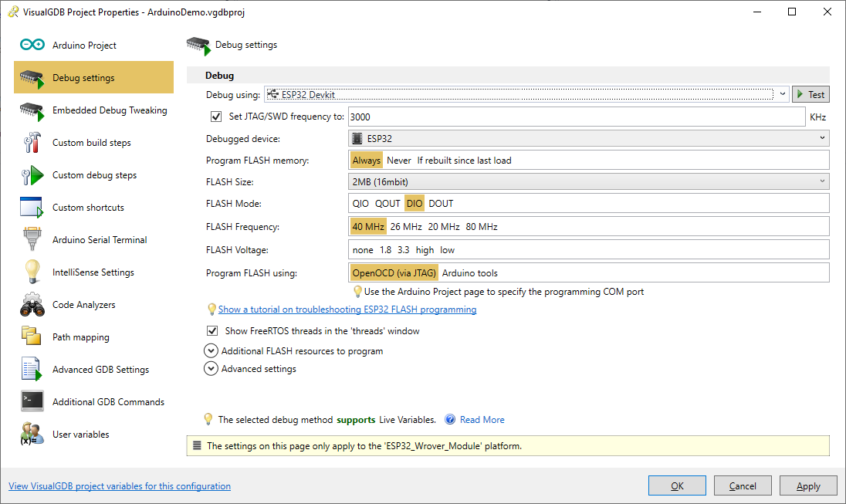
Task: Click the list icon in platform notice bar
Action: [197, 445]
